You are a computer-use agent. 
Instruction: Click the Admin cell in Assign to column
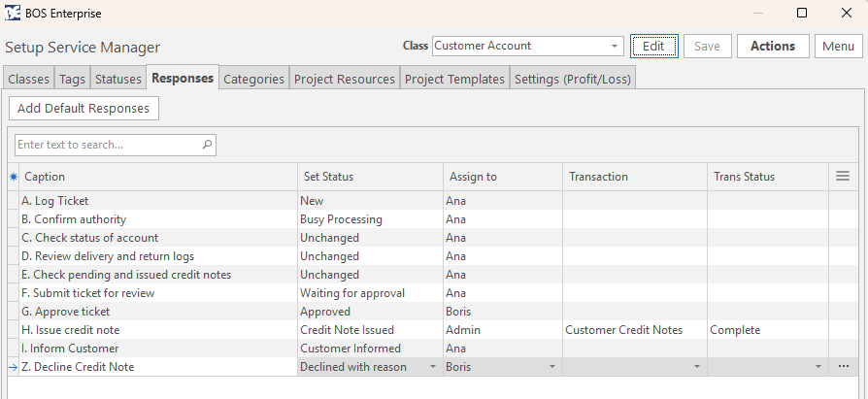503,330
